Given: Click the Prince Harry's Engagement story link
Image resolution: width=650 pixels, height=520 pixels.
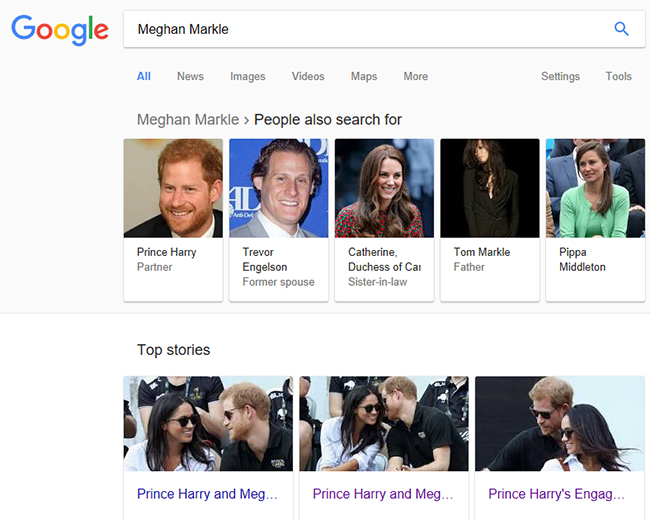Looking at the screenshot, I should 556,494.
